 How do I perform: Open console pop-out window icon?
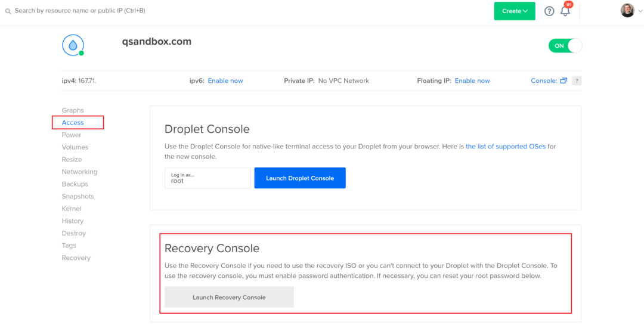pos(563,81)
